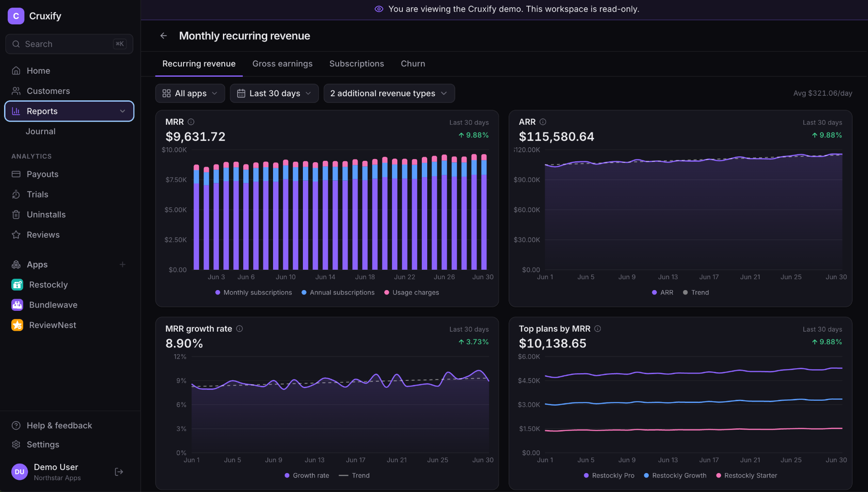The image size is (868, 492).
Task: Click the Top plans by MRR info icon
Action: (x=598, y=329)
